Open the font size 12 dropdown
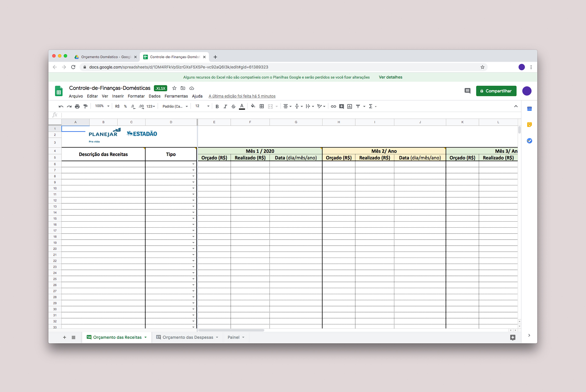 click(202, 106)
